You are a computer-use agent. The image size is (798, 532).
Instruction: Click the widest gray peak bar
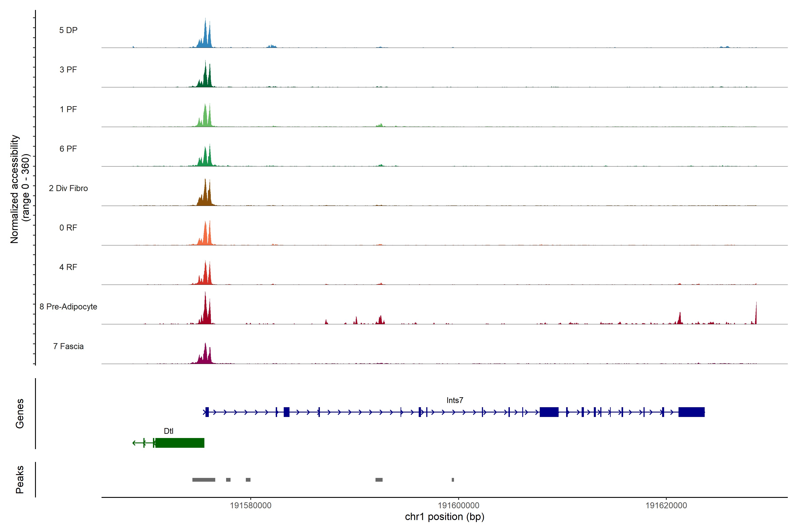click(x=203, y=480)
